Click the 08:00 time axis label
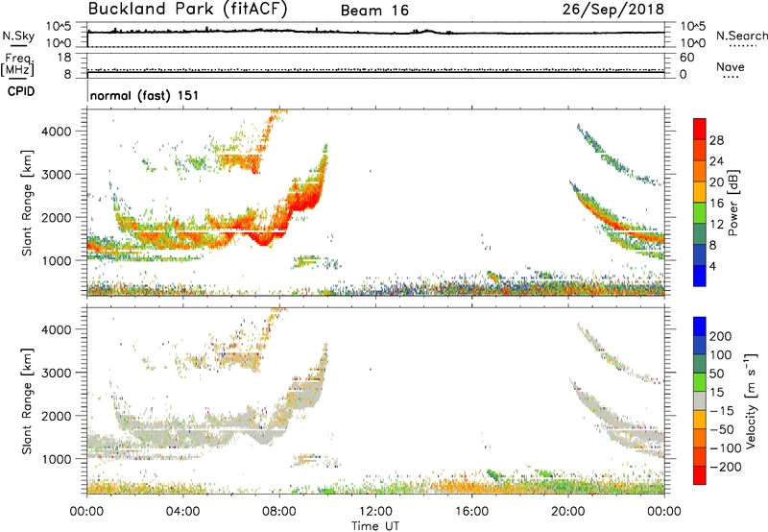 click(278, 512)
